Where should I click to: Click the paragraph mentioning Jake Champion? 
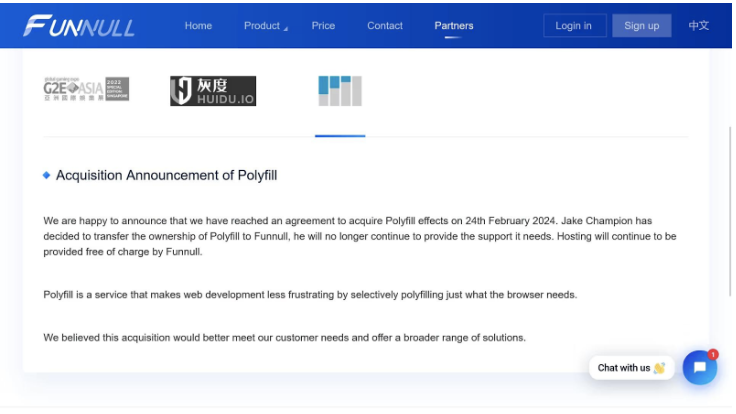click(x=360, y=236)
